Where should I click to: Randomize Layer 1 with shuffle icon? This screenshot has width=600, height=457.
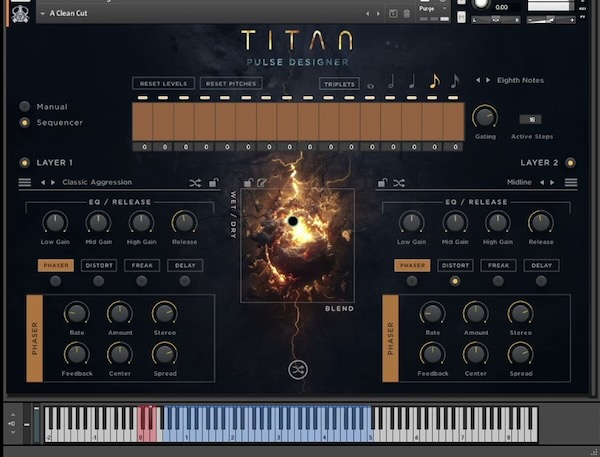195,183
